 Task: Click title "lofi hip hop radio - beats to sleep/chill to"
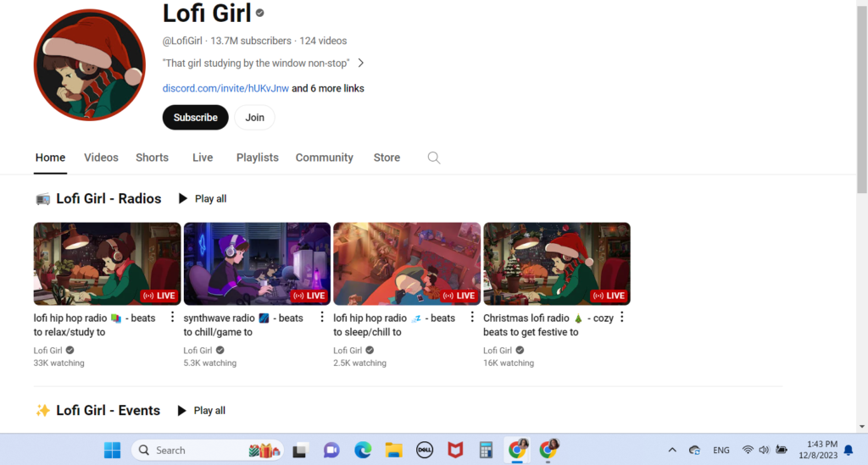tap(394, 325)
